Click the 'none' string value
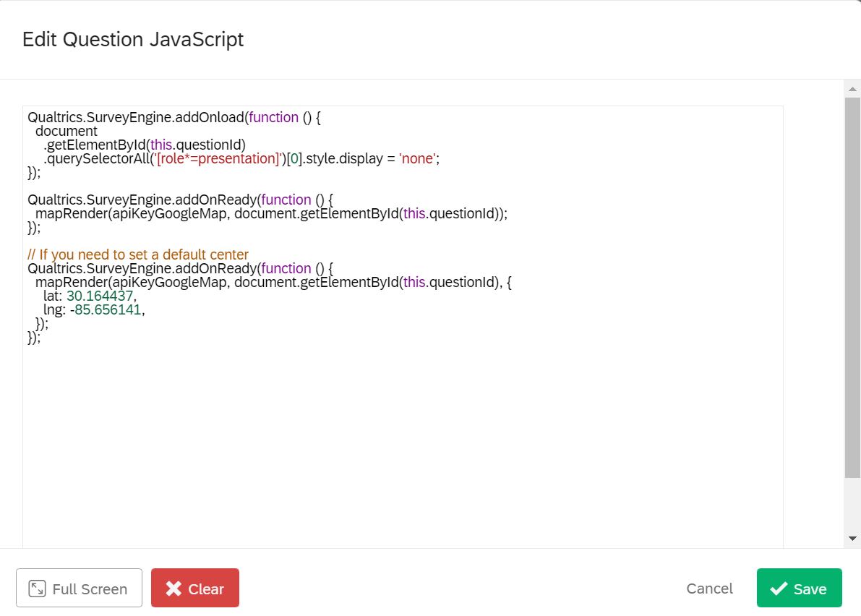Screen dimensions: 861x616 [417, 158]
